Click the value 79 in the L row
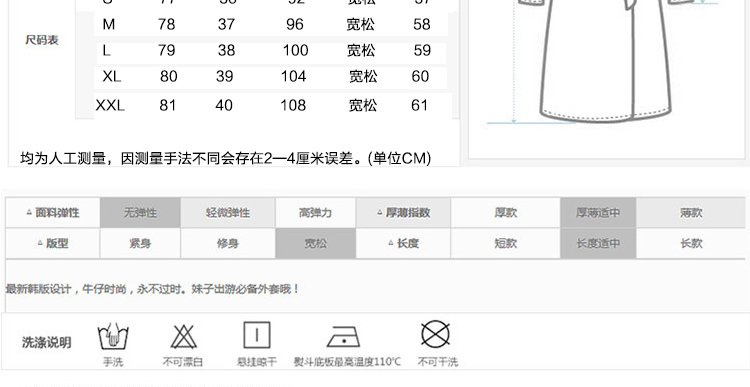750x387 pixels. pyautogui.click(x=166, y=50)
